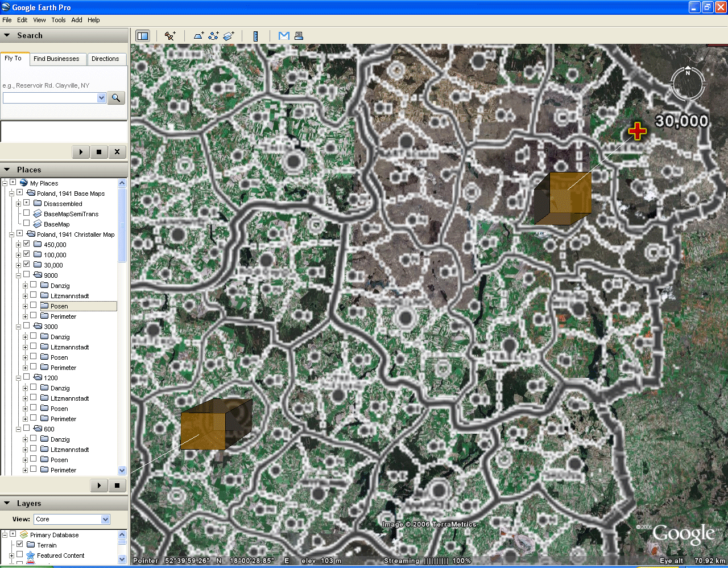Select the 1200 folder in Places
Screen dimensions: 728x568
point(51,378)
